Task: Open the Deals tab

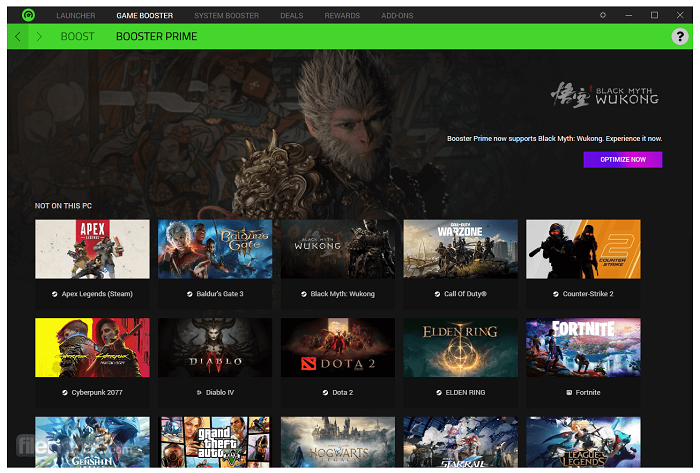Action: point(292,16)
